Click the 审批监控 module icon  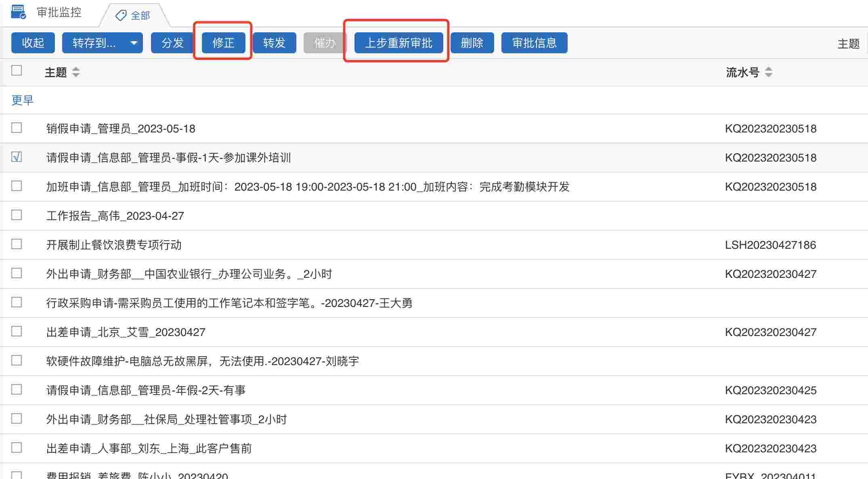coord(18,12)
